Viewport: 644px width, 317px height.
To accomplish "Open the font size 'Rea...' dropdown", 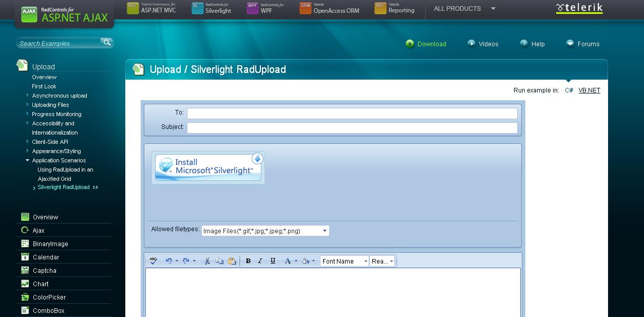I will (x=382, y=261).
